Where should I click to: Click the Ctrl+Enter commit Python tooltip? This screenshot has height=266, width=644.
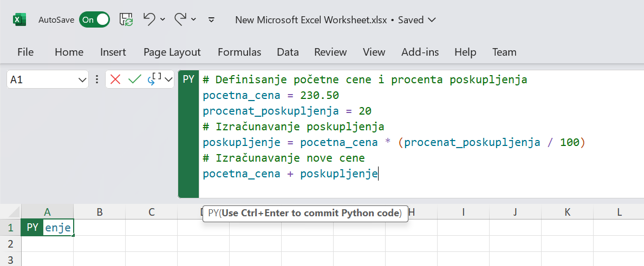pyautogui.click(x=305, y=213)
